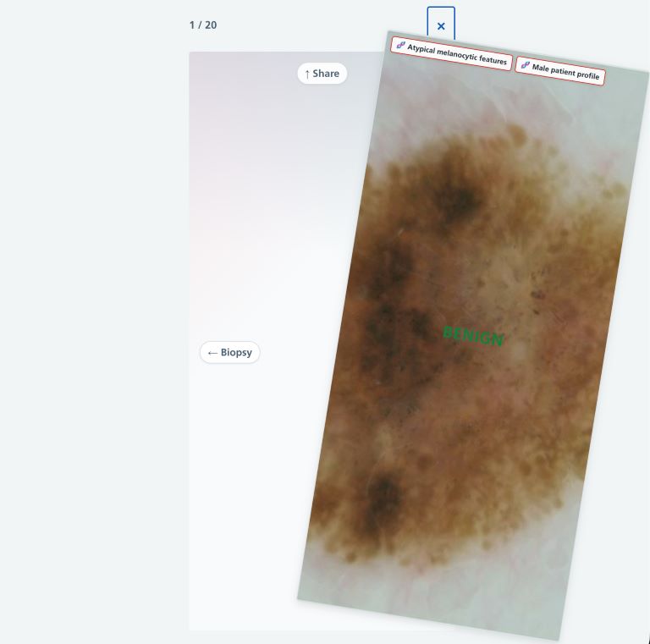Click the Biopsy text label

(x=236, y=353)
